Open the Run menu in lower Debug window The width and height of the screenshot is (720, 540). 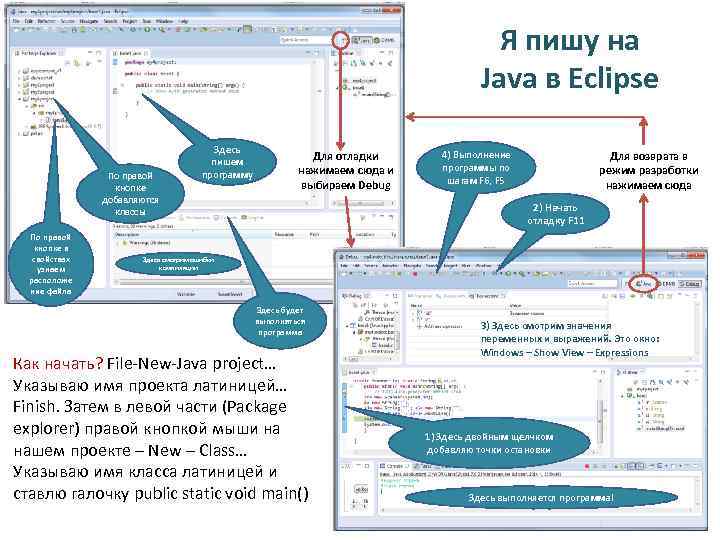point(466,265)
